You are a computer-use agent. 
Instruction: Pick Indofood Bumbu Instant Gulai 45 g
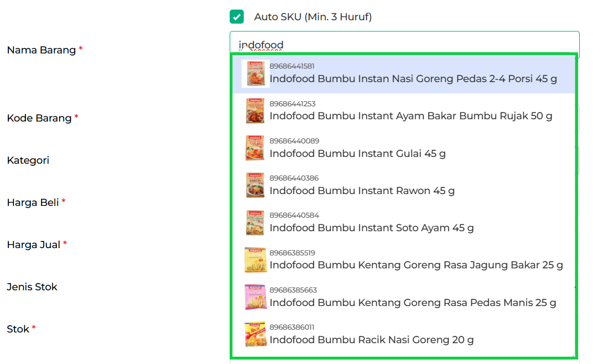click(x=357, y=153)
